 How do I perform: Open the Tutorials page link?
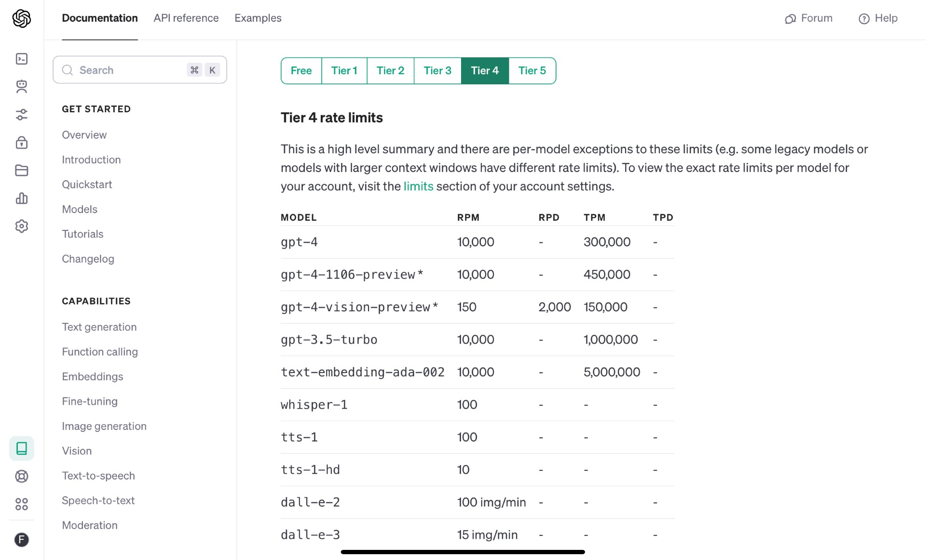pyautogui.click(x=82, y=234)
